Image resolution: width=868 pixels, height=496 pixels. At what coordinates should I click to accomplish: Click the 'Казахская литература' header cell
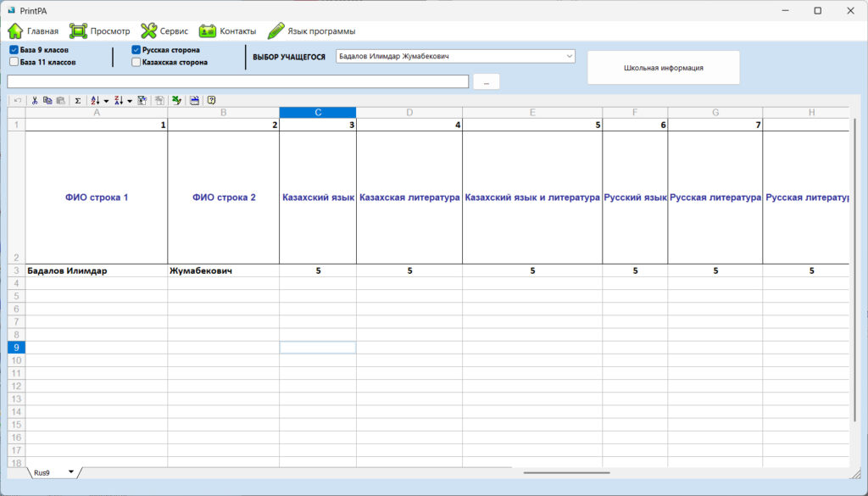[x=409, y=198]
